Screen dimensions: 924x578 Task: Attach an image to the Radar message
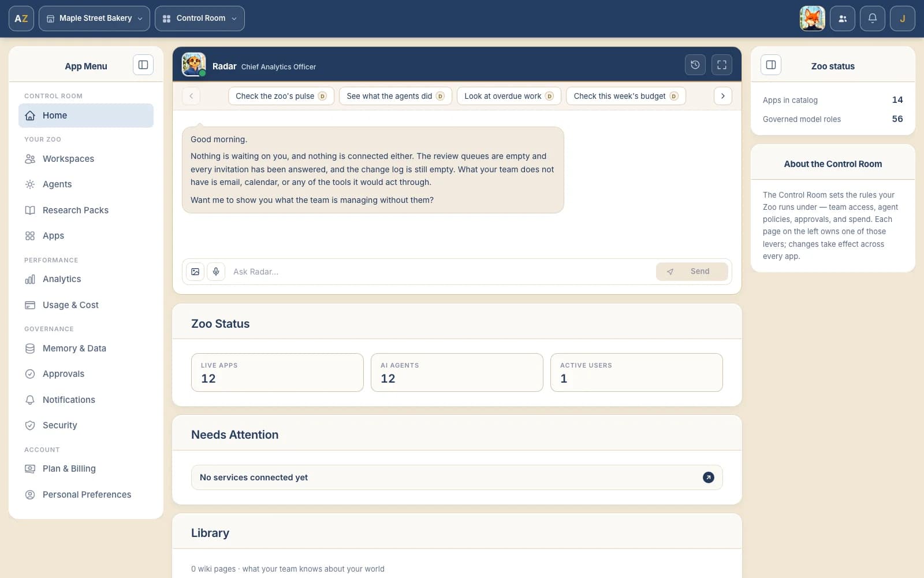pyautogui.click(x=195, y=272)
